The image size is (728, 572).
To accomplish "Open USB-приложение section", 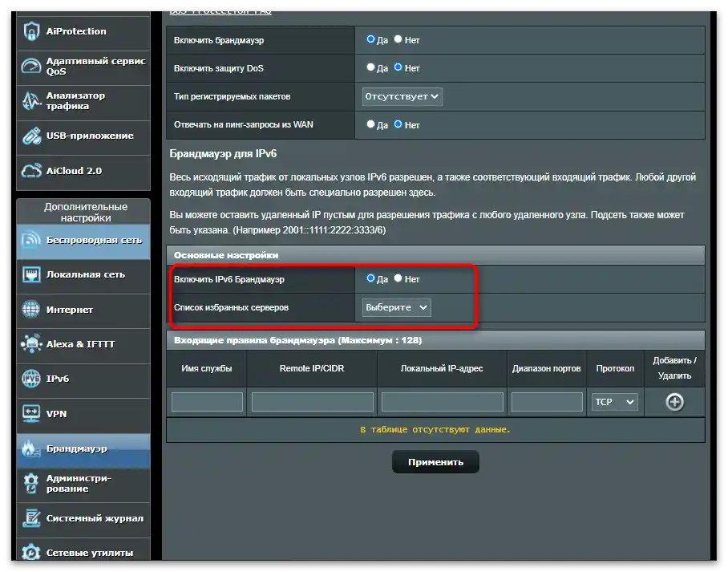I will [x=83, y=136].
